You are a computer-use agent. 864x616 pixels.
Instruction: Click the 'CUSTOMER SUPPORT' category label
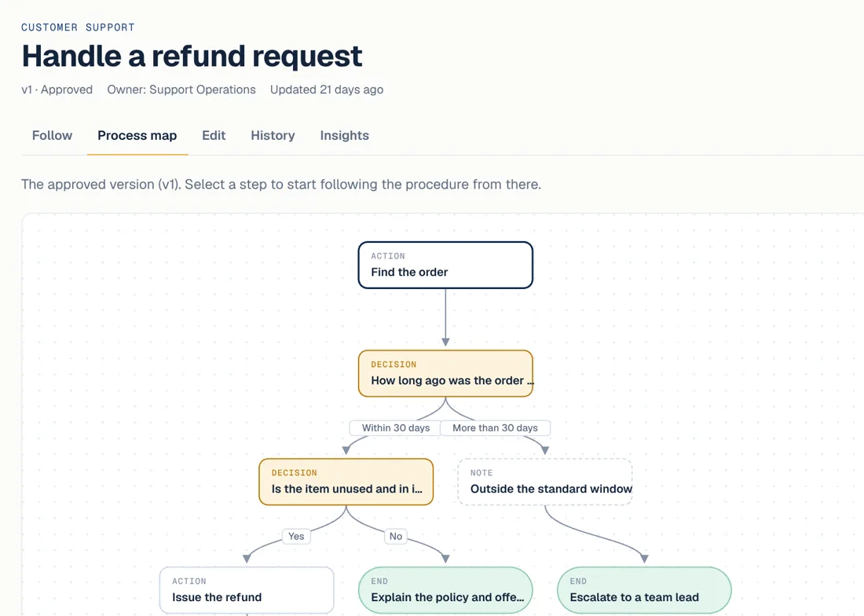[x=79, y=27]
